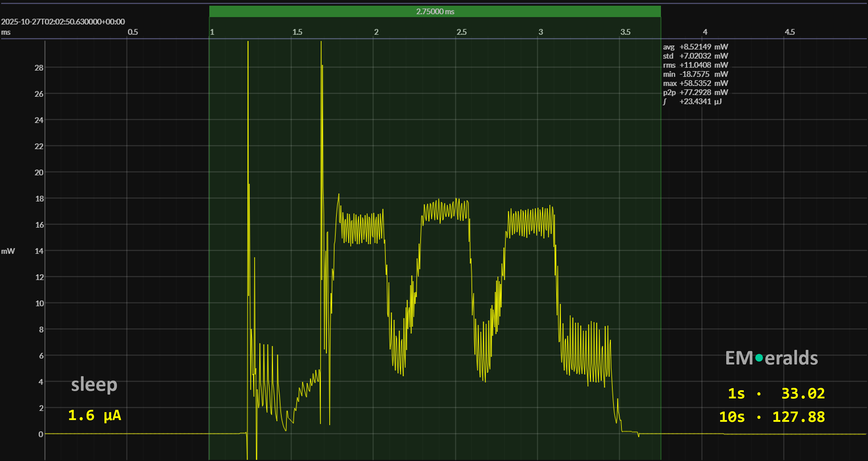868x461 pixels.
Task: Click the green 2.75000 ms marker bar
Action: click(x=435, y=11)
